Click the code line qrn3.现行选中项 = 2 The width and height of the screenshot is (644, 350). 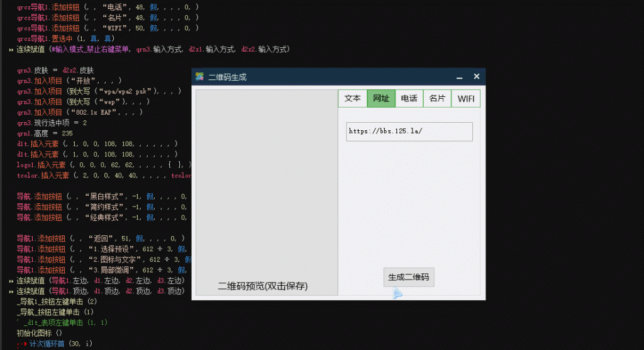(48, 123)
